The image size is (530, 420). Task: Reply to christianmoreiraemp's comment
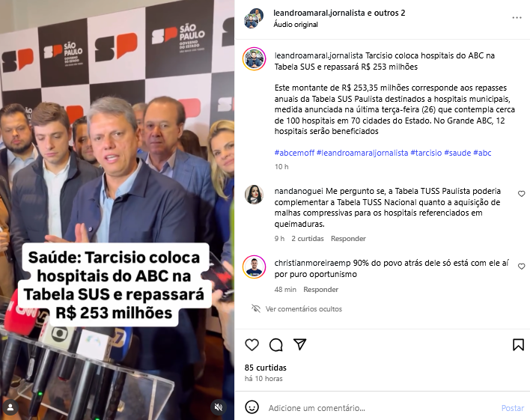tap(321, 290)
